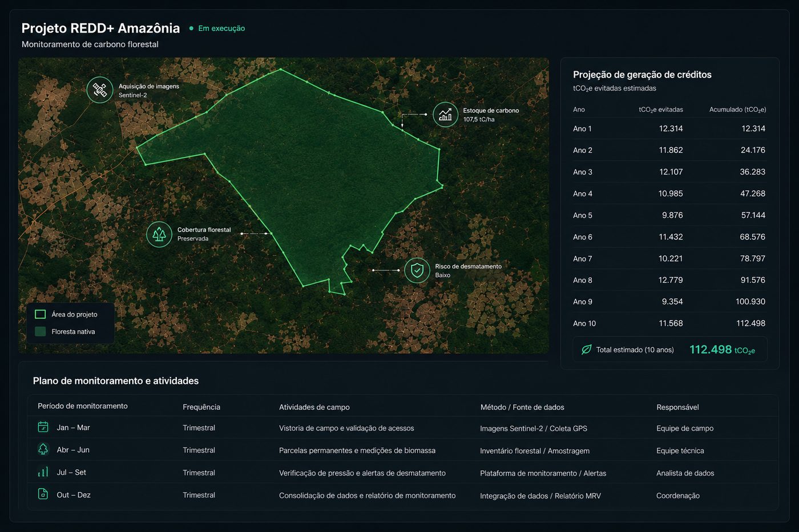
Task: Click the Floresta nativa legend swatch
Action: click(x=41, y=331)
